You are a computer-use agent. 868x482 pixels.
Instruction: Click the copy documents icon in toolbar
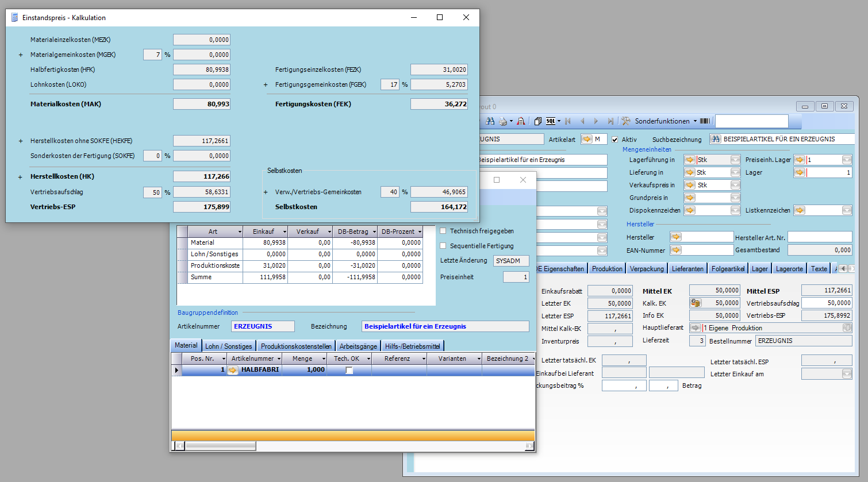pyautogui.click(x=537, y=121)
